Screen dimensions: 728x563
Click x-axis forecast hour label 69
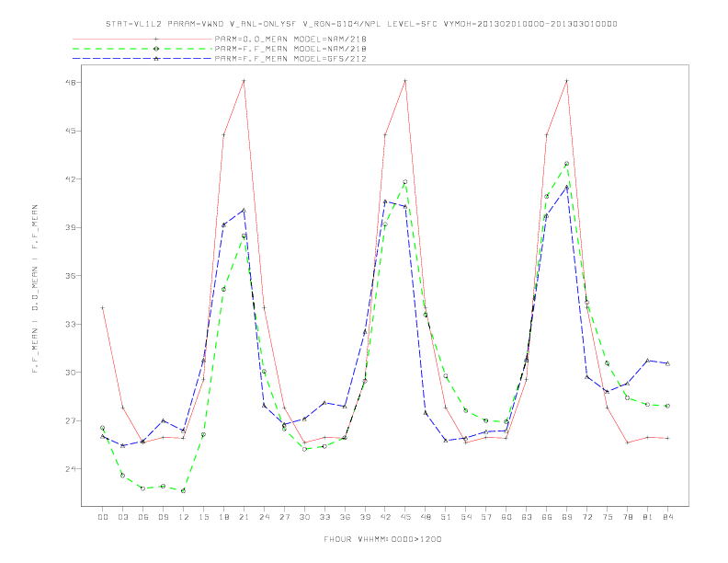coord(567,517)
